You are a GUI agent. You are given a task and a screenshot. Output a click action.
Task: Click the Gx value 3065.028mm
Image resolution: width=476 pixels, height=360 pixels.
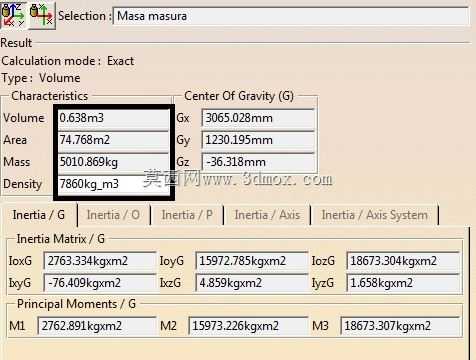pos(258,118)
